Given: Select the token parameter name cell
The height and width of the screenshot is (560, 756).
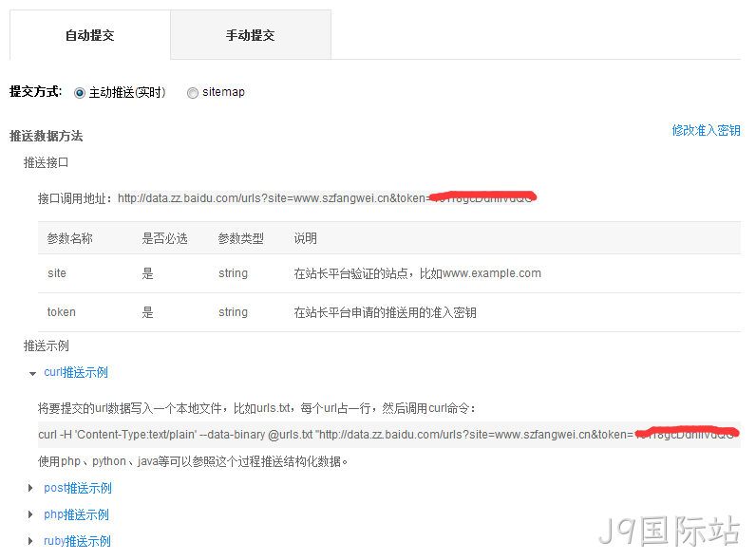Looking at the screenshot, I should 61,312.
